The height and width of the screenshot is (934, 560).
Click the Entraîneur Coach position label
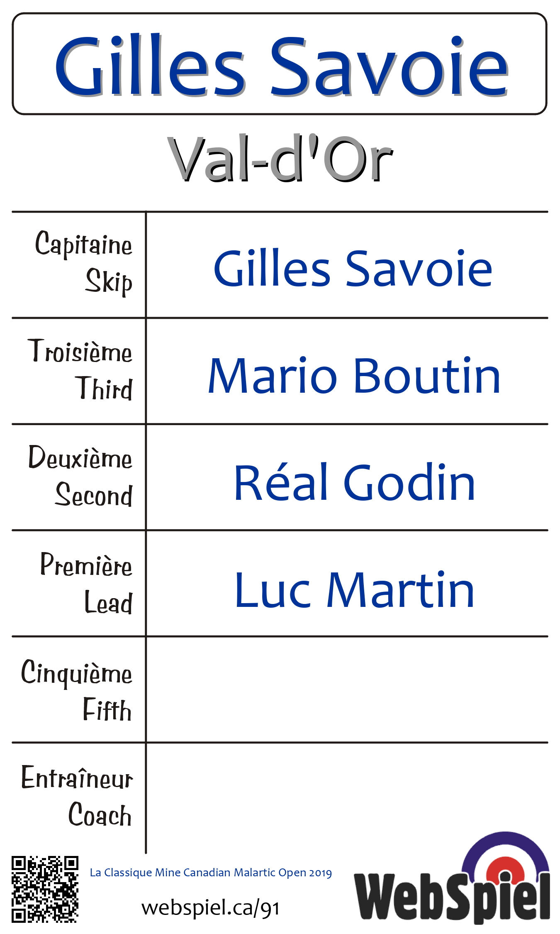[77, 796]
